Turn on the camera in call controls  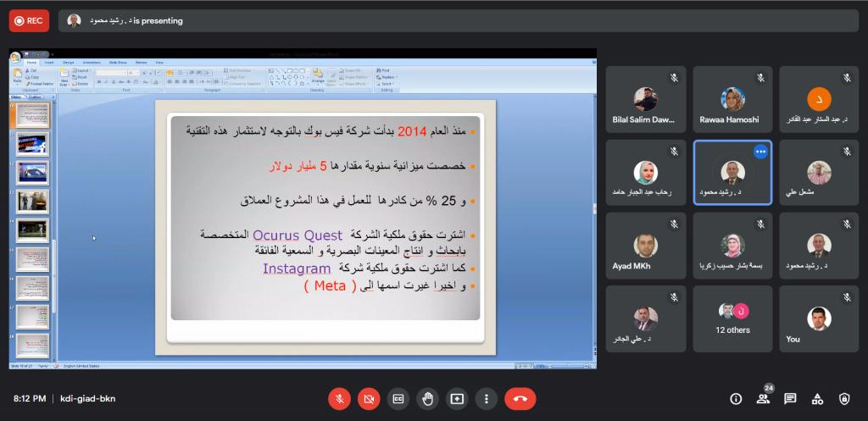click(369, 398)
